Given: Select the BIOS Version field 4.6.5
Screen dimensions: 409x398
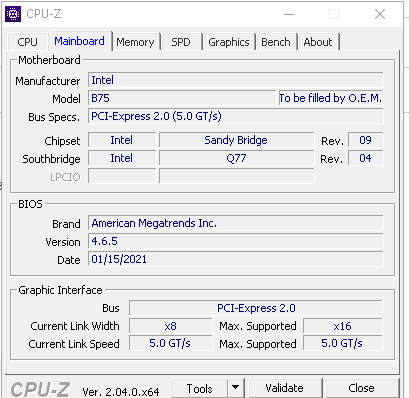Looking at the screenshot, I should coord(236,241).
